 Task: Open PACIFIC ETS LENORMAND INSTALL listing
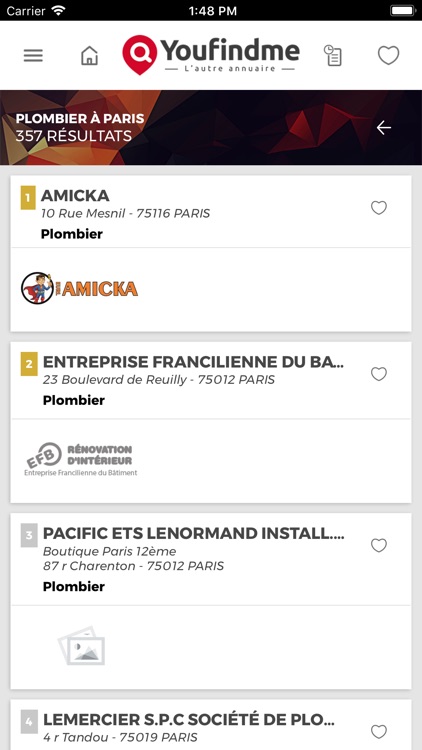pyautogui.click(x=193, y=533)
